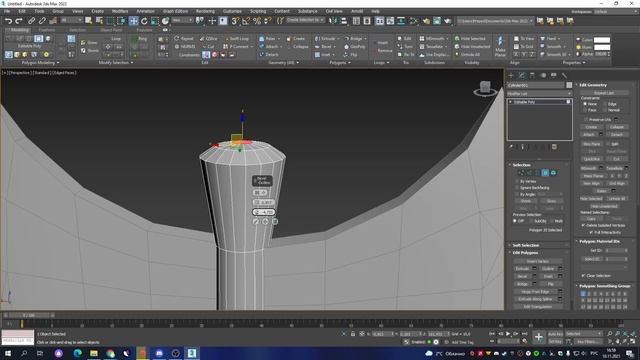The height and width of the screenshot is (360, 640).
Task: Toggle the Angle Snap icon
Action: click(x=246, y=21)
